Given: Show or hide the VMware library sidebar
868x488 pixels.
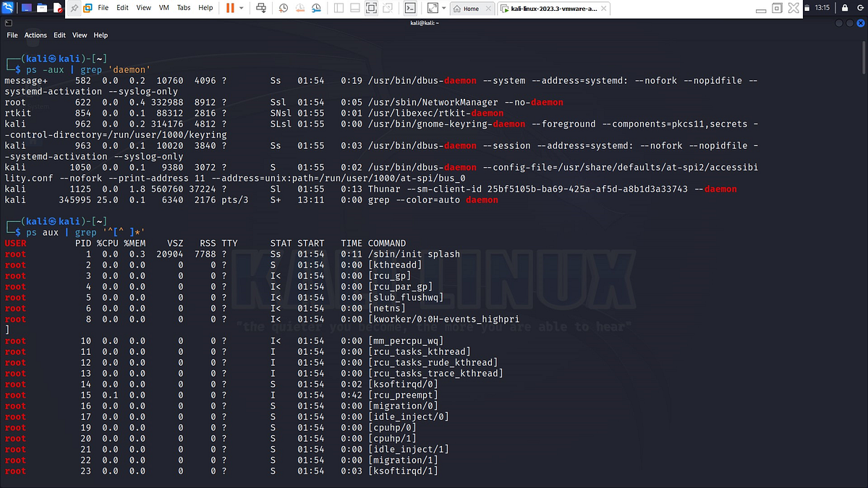Looking at the screenshot, I should [x=338, y=9].
